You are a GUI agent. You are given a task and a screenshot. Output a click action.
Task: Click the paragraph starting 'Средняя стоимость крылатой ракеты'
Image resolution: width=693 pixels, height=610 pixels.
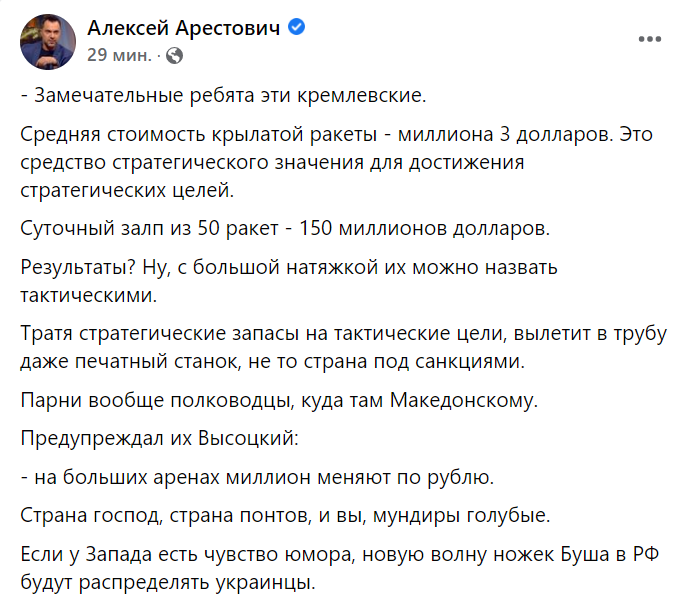coord(336,162)
